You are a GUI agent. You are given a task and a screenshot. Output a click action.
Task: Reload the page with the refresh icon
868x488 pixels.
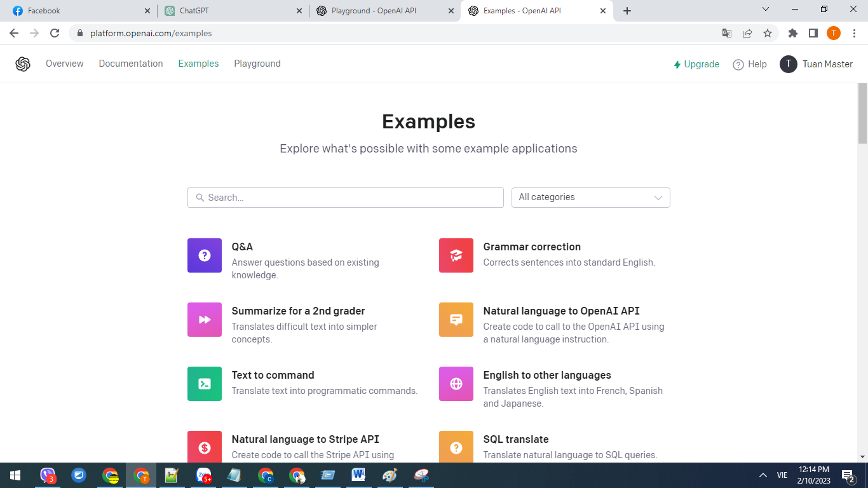coord(55,33)
